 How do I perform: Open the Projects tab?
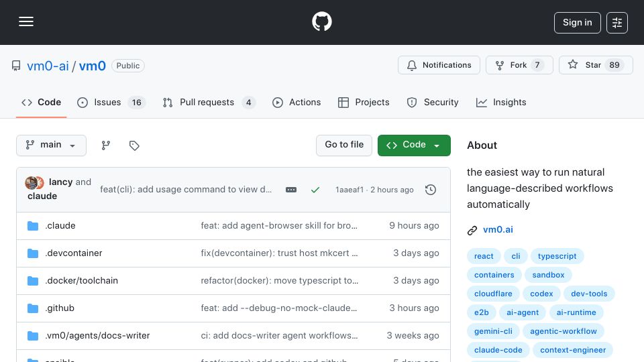364,102
